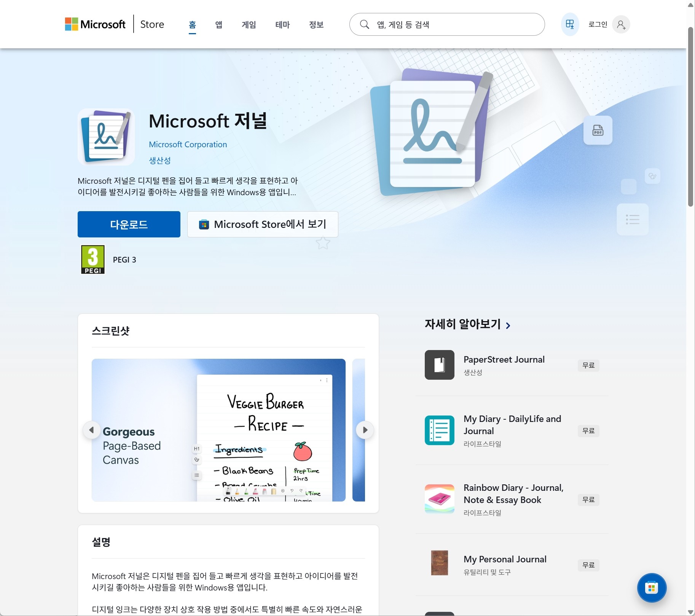Open the Store app download icon

[x=570, y=24]
